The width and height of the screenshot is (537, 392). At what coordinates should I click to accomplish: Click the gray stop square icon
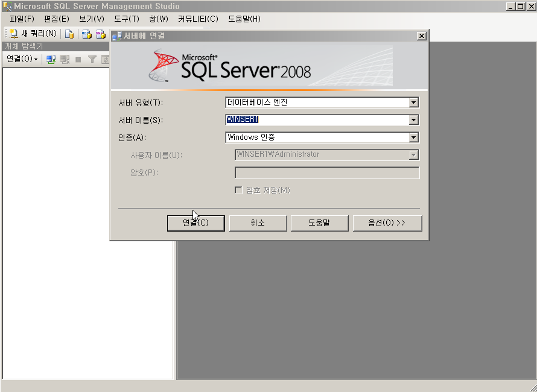[x=78, y=60]
